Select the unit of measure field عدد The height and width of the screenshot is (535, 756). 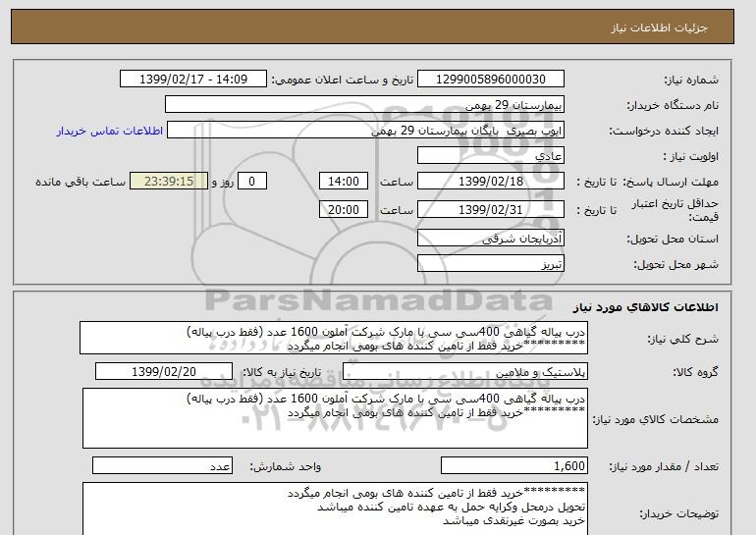(x=162, y=466)
